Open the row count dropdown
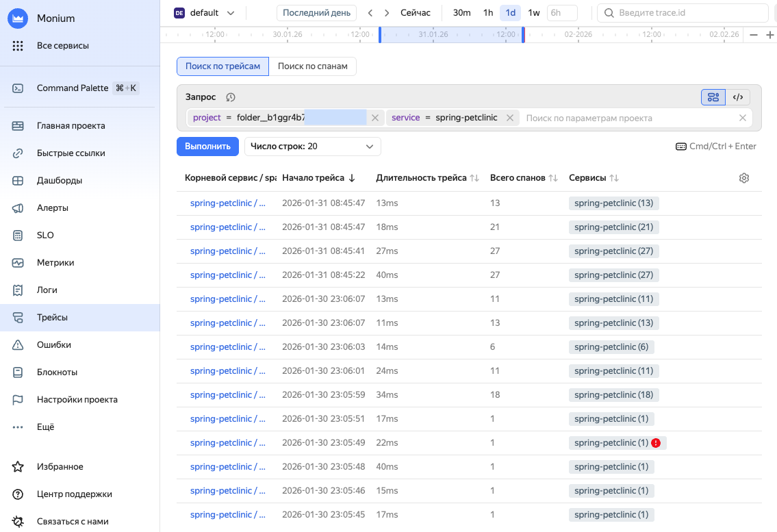The width and height of the screenshot is (777, 532). tap(312, 147)
